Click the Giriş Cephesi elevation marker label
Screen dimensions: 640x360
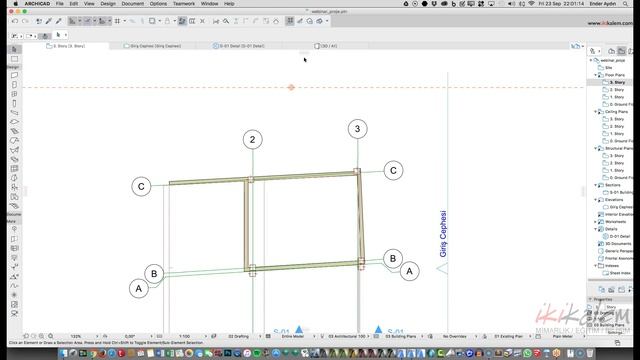443,234
